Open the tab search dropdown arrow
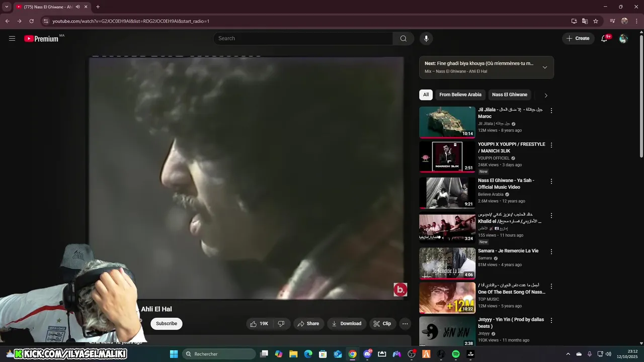644x362 pixels. tap(7, 7)
